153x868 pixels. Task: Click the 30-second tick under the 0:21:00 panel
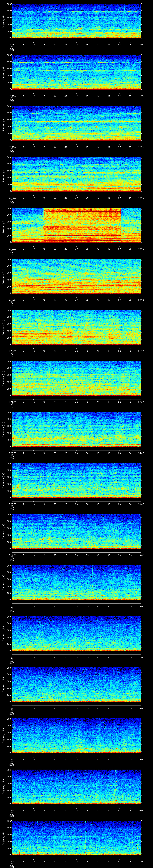click(x=77, y=402)
